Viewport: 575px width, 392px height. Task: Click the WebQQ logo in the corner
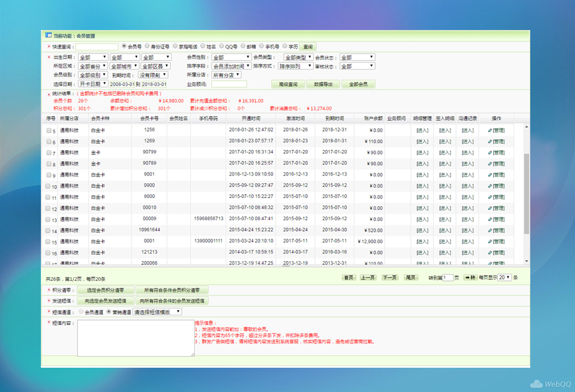coord(544,383)
